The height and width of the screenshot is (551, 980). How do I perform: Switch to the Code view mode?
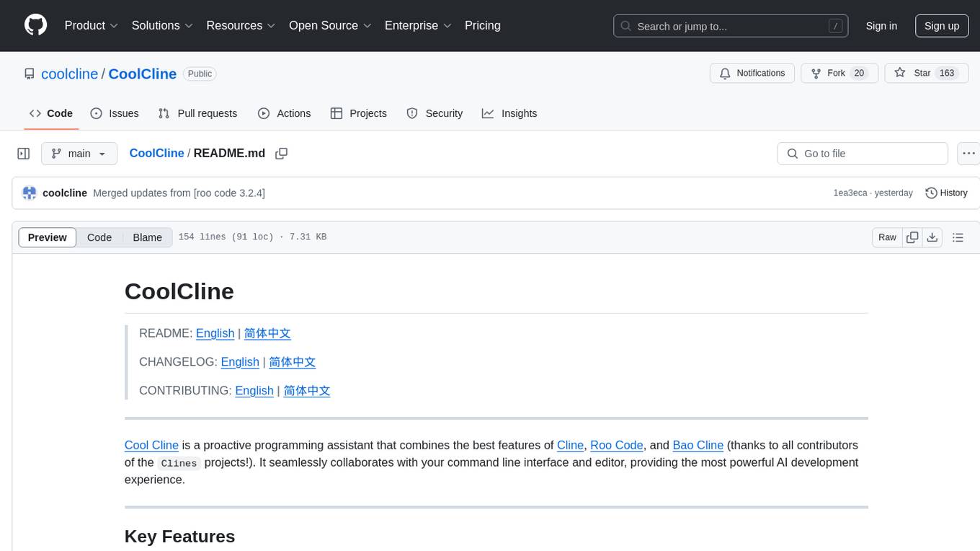pyautogui.click(x=99, y=237)
